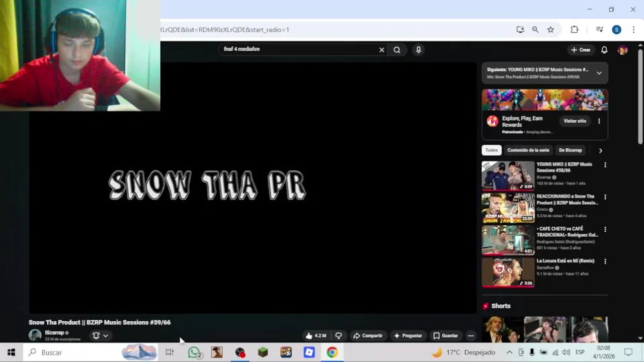Select the Contenido de la serie chip
Image resolution: width=644 pixels, height=362 pixels.
click(528, 150)
